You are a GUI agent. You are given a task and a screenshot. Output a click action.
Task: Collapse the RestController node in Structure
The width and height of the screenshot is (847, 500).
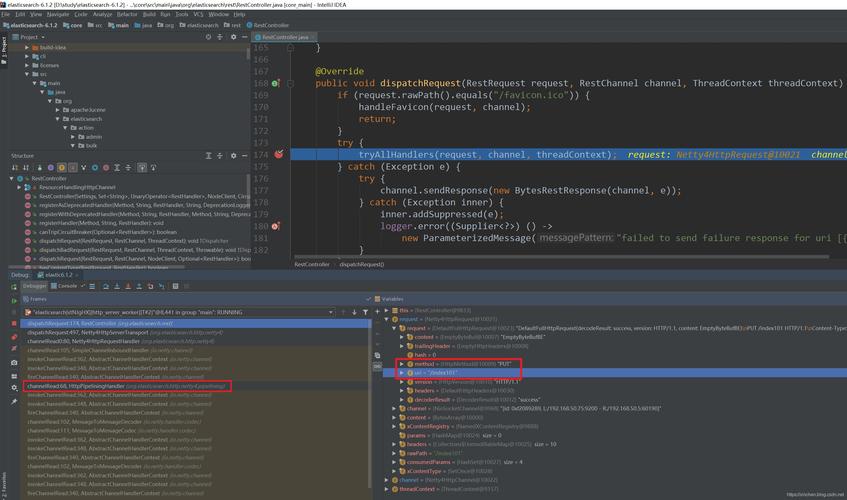click(x=11, y=178)
